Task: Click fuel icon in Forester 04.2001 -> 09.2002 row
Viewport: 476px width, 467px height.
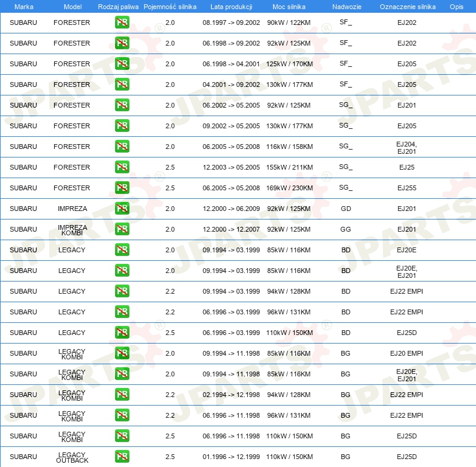Action: pyautogui.click(x=122, y=85)
